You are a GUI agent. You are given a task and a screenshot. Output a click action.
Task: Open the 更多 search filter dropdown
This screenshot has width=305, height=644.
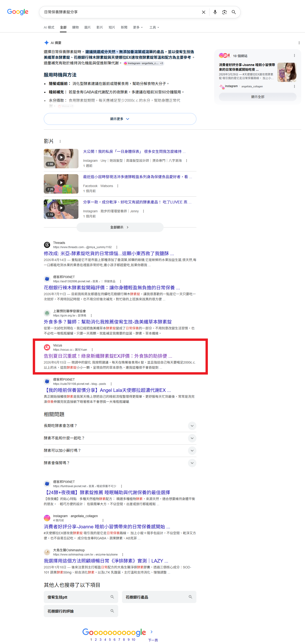coord(138,27)
